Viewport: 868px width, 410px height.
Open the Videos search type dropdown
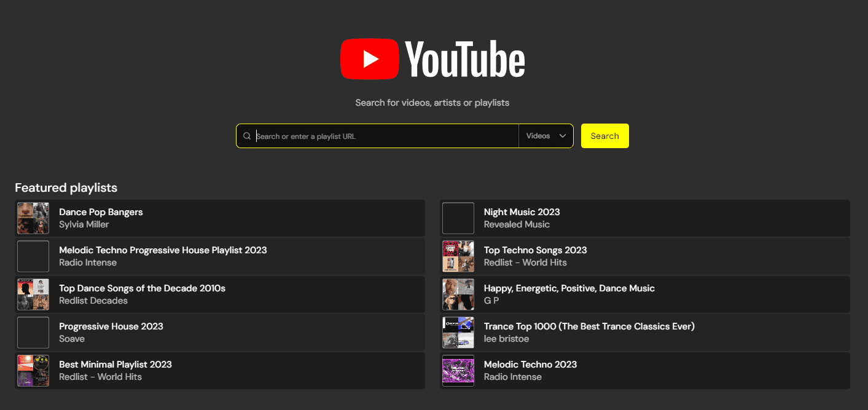click(545, 135)
